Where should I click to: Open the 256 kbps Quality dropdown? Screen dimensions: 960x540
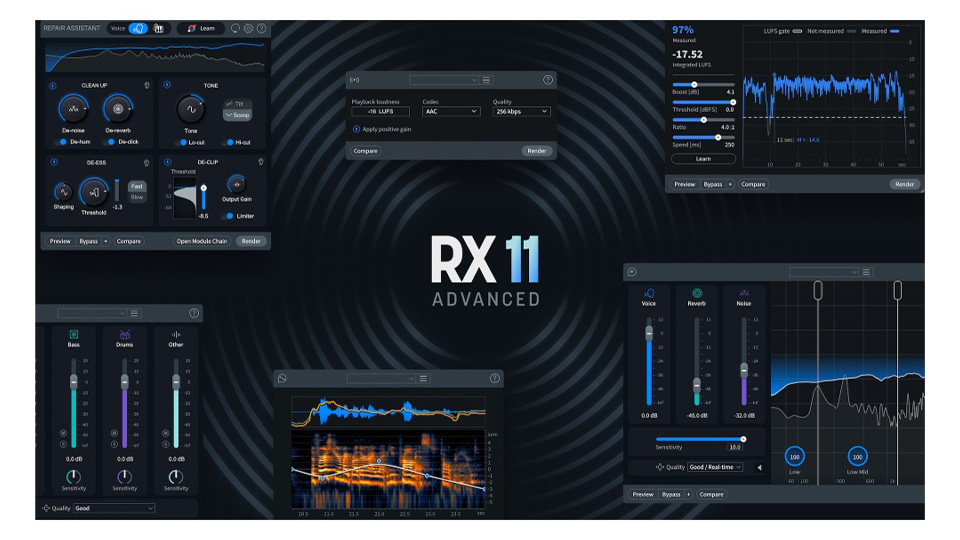520,112
